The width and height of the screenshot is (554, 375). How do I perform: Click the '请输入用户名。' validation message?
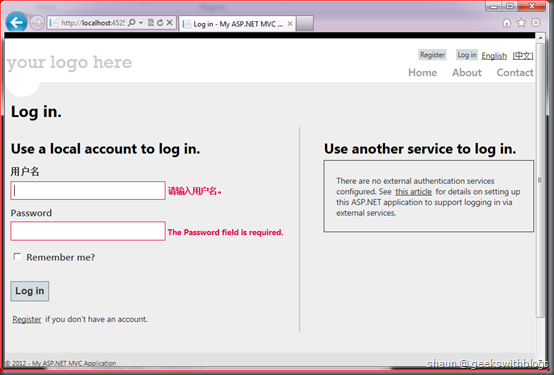click(x=194, y=191)
